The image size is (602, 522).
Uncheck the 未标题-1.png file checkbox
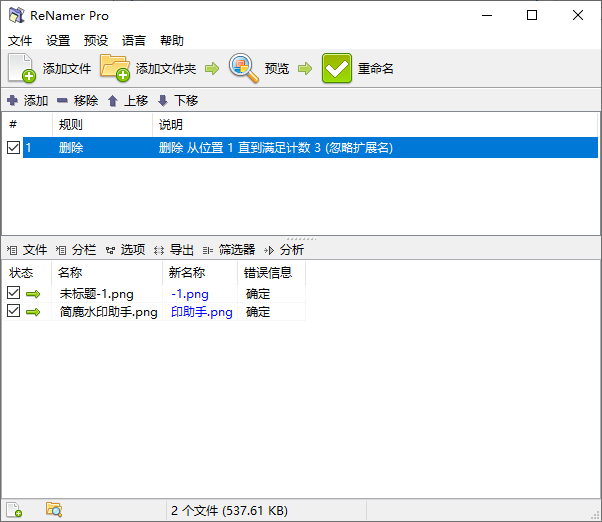[x=13, y=293]
